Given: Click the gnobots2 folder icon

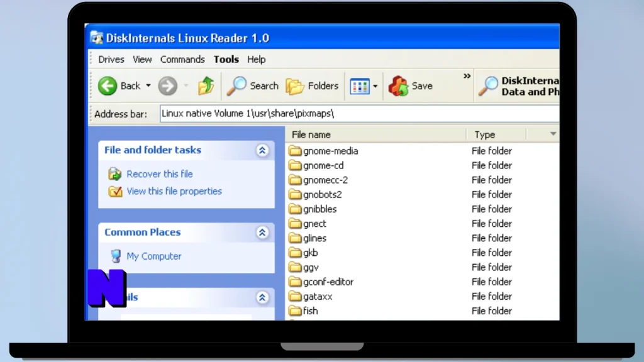Looking at the screenshot, I should click(295, 194).
